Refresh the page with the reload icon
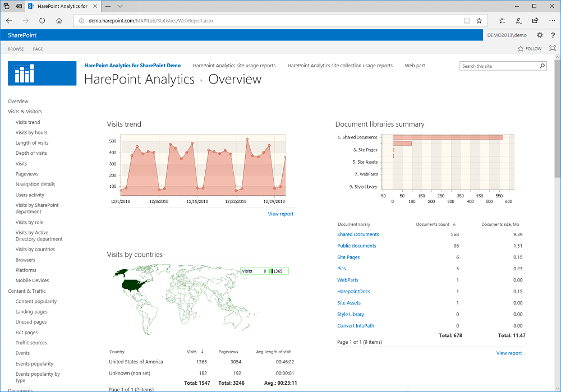 click(42, 21)
